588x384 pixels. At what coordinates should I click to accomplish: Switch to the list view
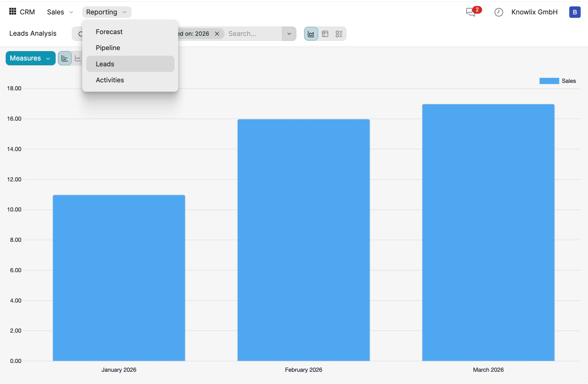coord(339,34)
